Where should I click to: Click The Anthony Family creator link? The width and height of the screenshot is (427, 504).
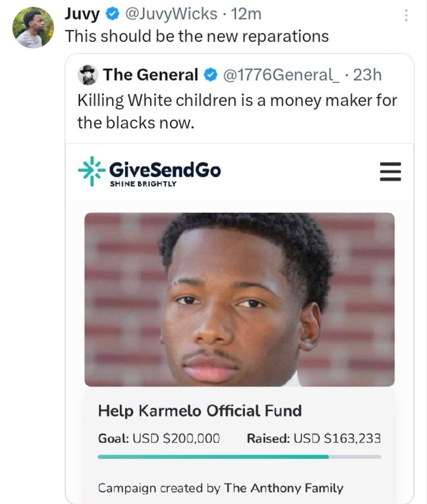(x=284, y=488)
